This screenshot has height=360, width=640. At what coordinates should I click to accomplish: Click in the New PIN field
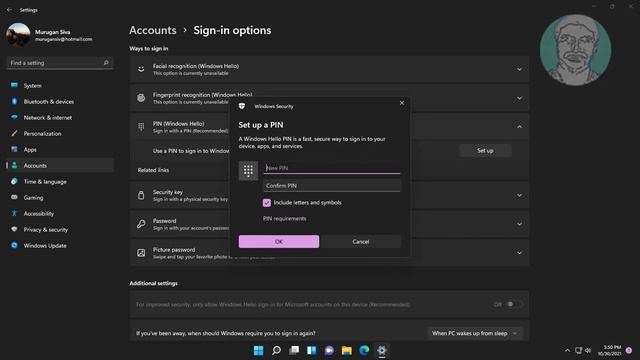[x=331, y=168]
